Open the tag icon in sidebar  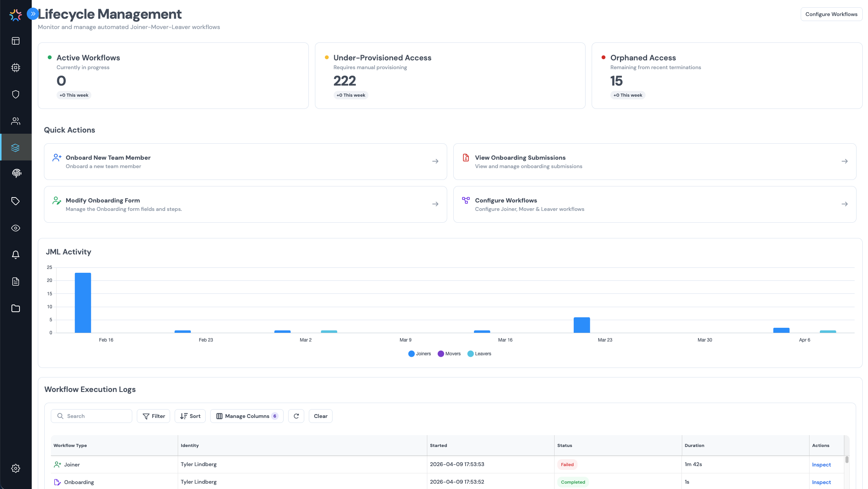pos(16,201)
